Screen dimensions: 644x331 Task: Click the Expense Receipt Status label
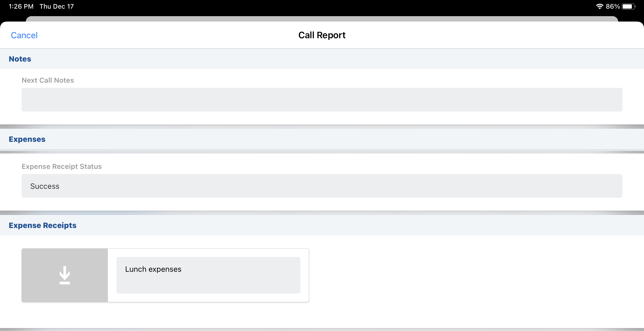[x=61, y=166]
